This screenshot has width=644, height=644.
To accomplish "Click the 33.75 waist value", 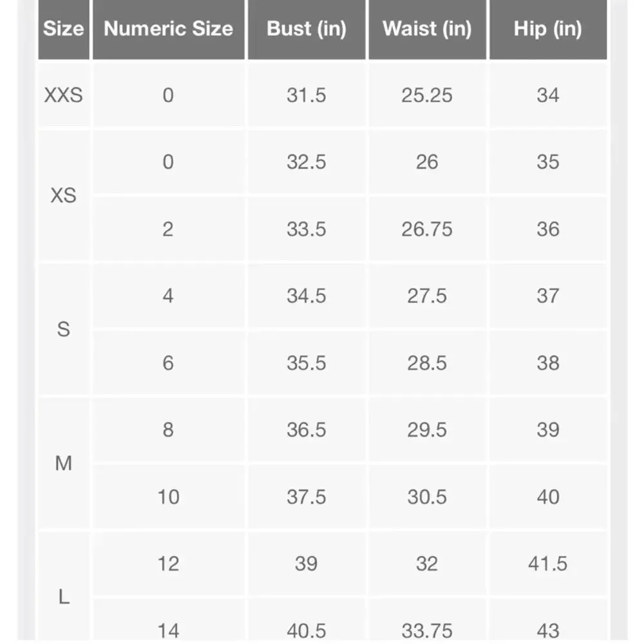I will [x=427, y=630].
